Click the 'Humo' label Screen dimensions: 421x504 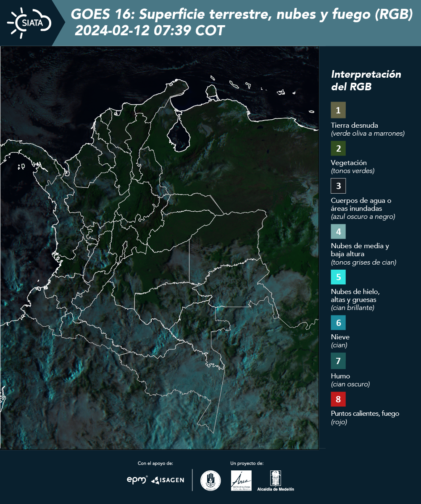point(340,376)
